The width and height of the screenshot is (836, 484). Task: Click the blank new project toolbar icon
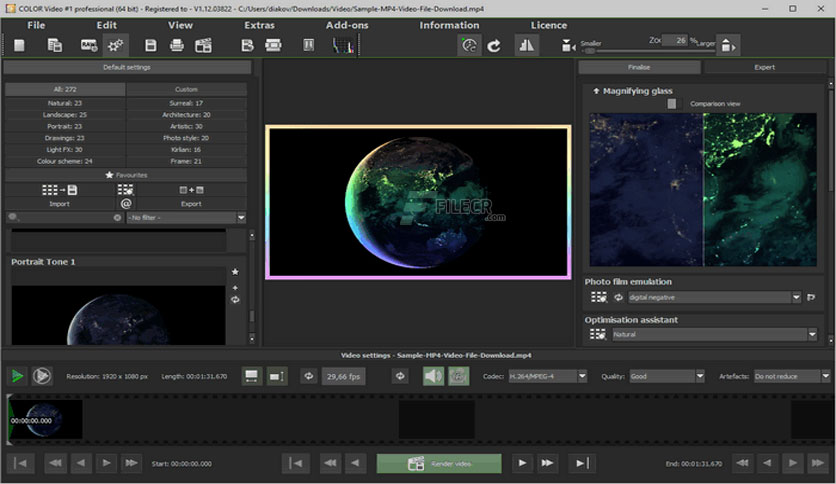pos(19,45)
